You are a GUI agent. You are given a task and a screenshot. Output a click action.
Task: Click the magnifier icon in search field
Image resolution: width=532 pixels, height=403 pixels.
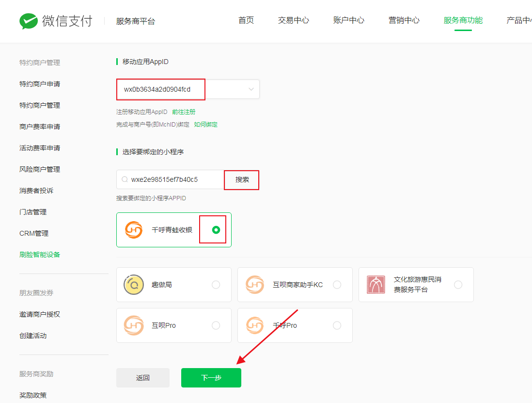pos(125,179)
